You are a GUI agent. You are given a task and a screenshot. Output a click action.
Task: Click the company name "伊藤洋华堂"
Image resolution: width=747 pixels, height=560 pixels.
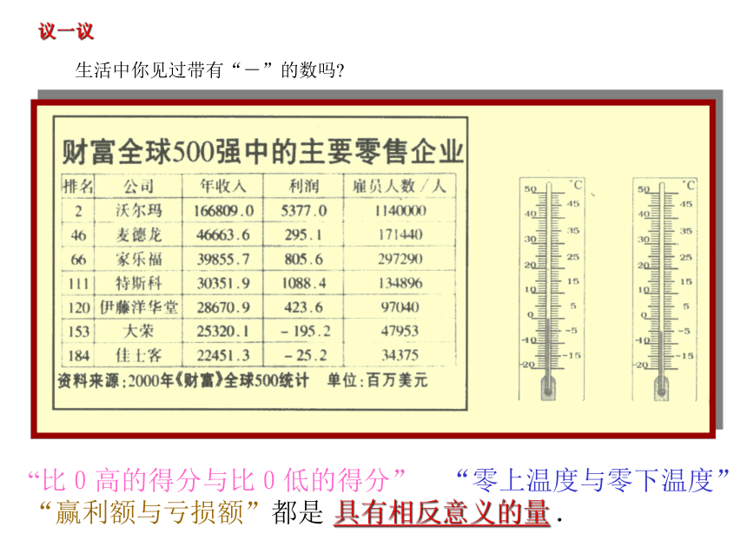pos(139,307)
